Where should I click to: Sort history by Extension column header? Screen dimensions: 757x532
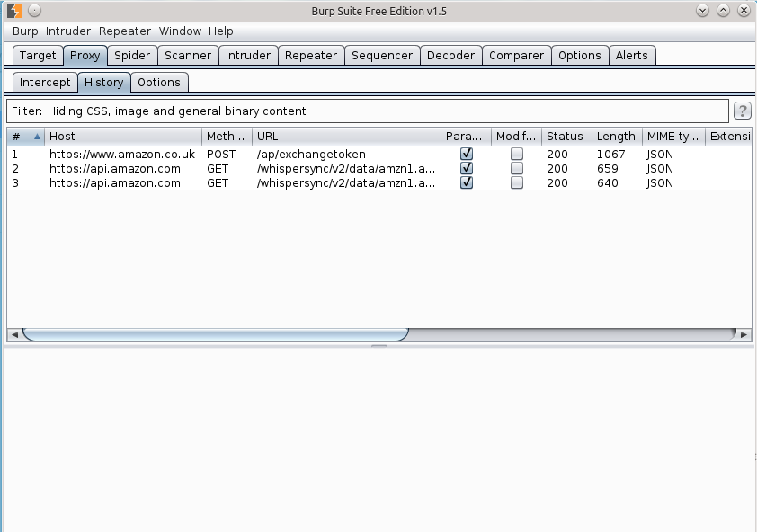pos(728,137)
